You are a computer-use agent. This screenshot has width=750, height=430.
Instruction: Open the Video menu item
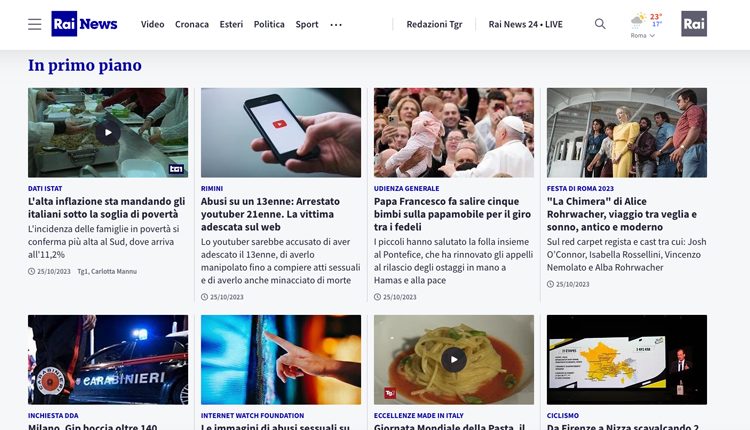click(153, 24)
